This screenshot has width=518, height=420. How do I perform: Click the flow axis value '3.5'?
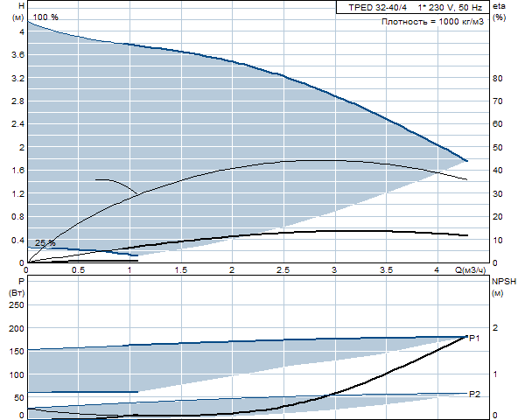pos(386,270)
